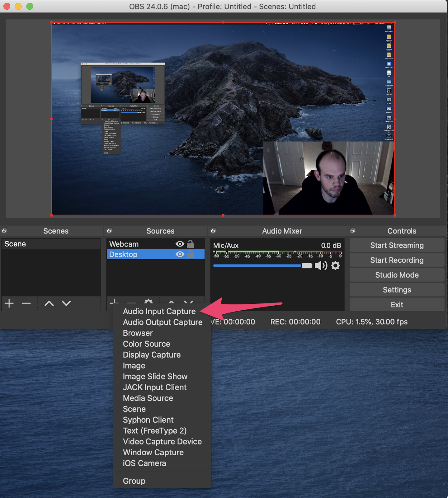Image resolution: width=448 pixels, height=498 pixels.
Task: Choose Audio Output Capture from the source menu
Action: click(x=163, y=322)
